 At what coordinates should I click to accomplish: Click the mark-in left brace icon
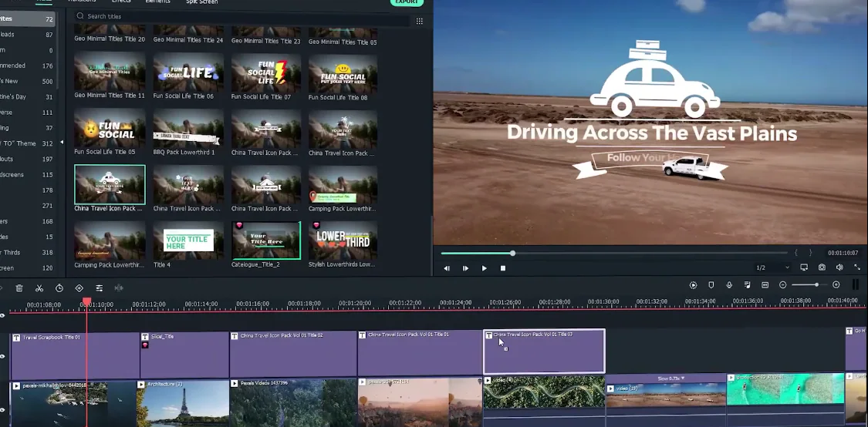point(796,253)
